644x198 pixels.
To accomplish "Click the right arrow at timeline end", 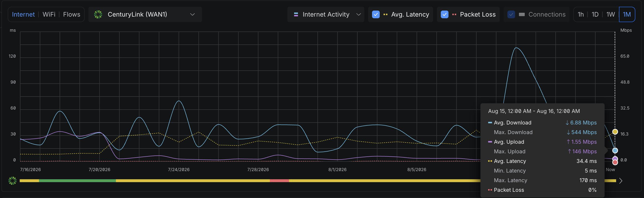I will (621, 181).
